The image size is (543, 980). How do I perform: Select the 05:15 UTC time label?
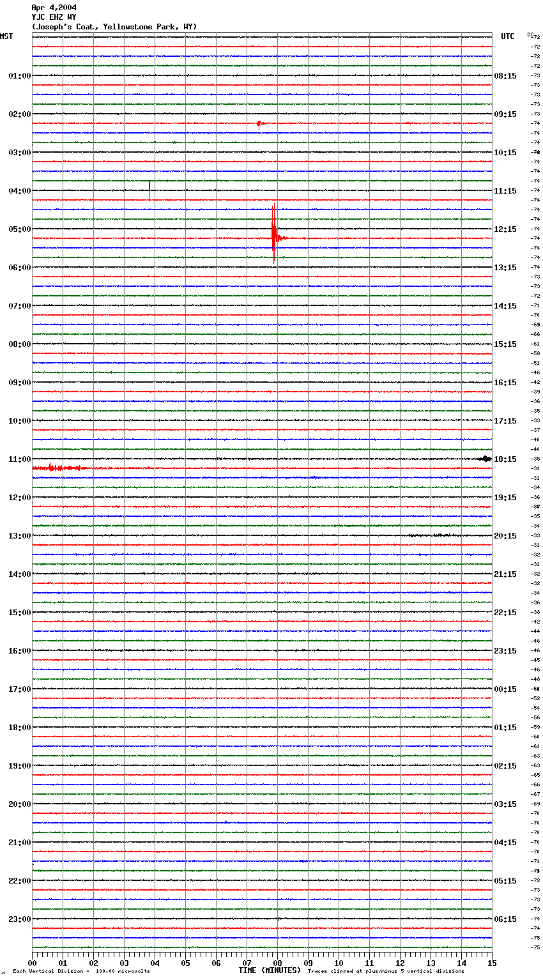(505, 881)
